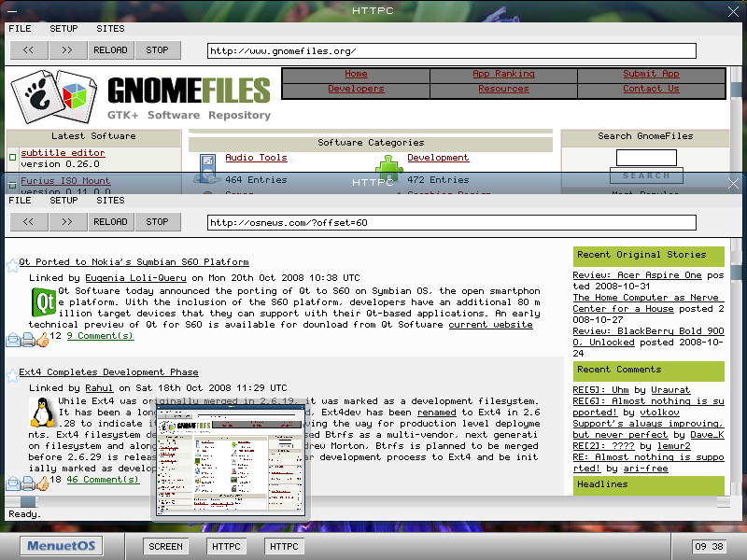747x560 pixels.
Task: Click the star icon beside Qt Ported story
Action: click(x=12, y=265)
